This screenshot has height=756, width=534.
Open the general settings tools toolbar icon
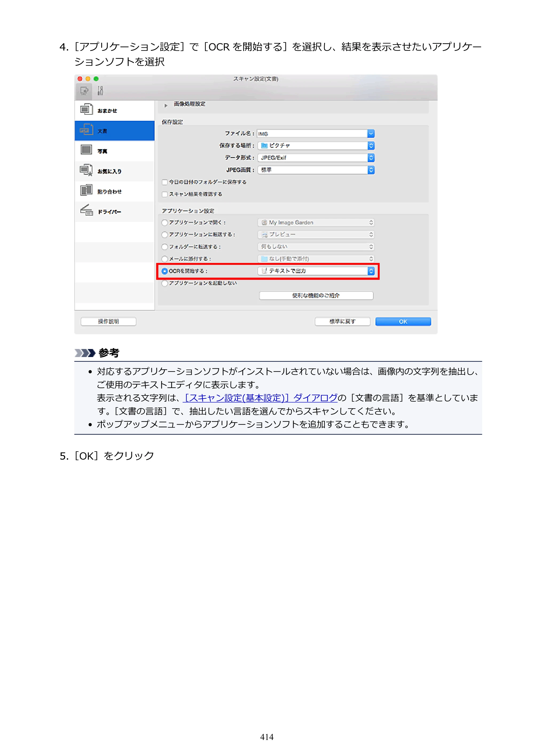[x=100, y=91]
